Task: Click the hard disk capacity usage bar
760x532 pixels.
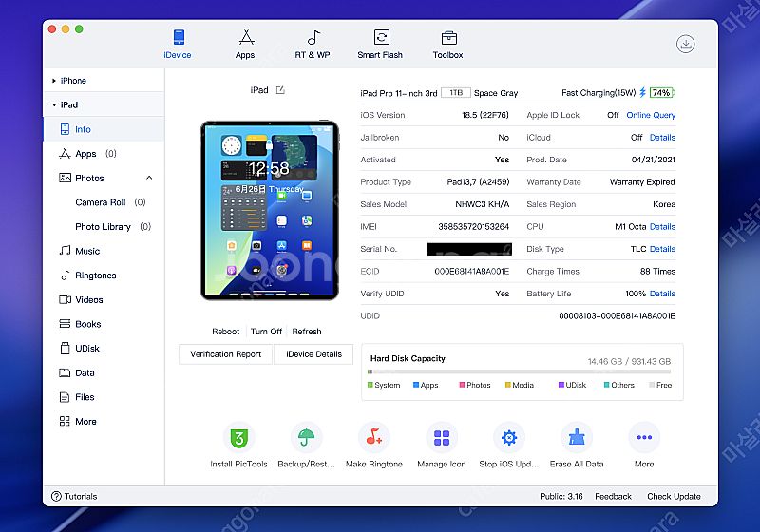Action: tap(519, 371)
